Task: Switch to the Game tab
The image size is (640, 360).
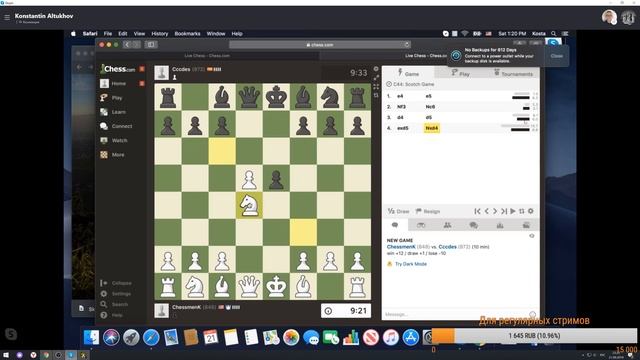Action: coord(408,73)
